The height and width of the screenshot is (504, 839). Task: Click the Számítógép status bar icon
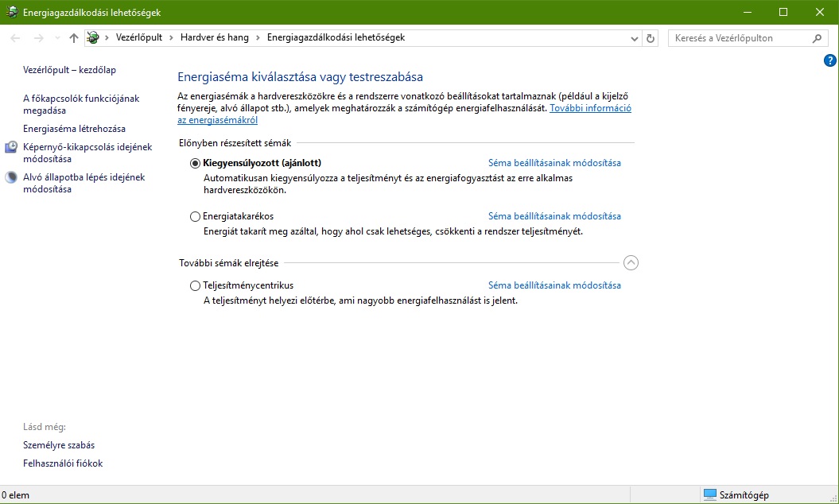click(x=709, y=495)
